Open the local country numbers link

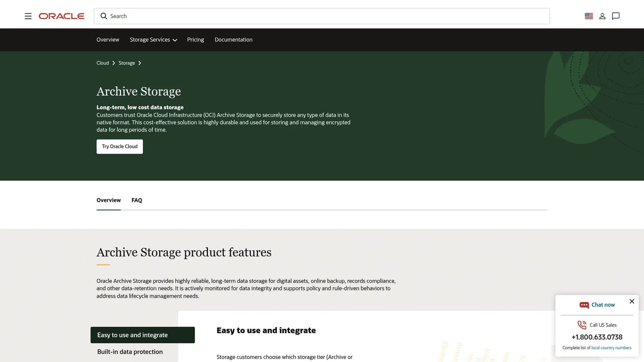(611, 348)
